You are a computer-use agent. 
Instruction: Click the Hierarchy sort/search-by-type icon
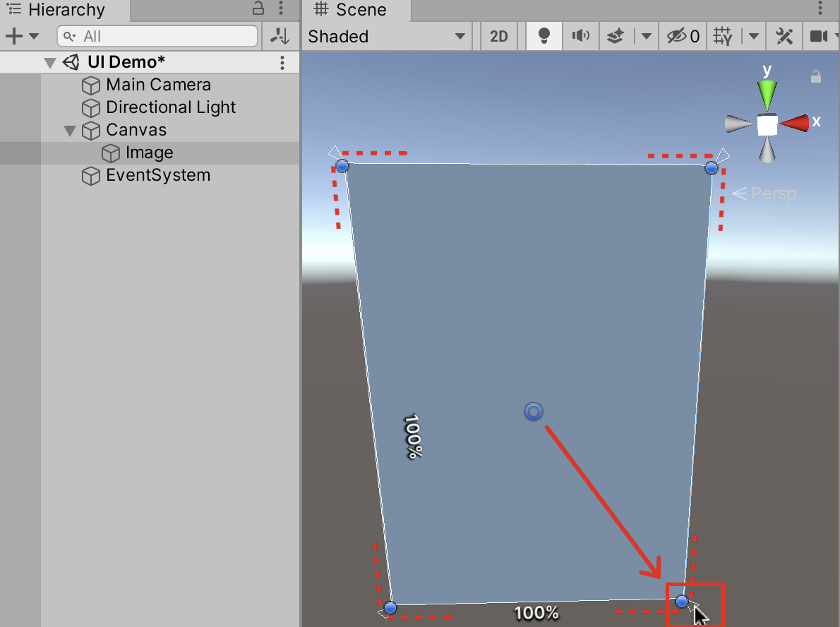(280, 36)
